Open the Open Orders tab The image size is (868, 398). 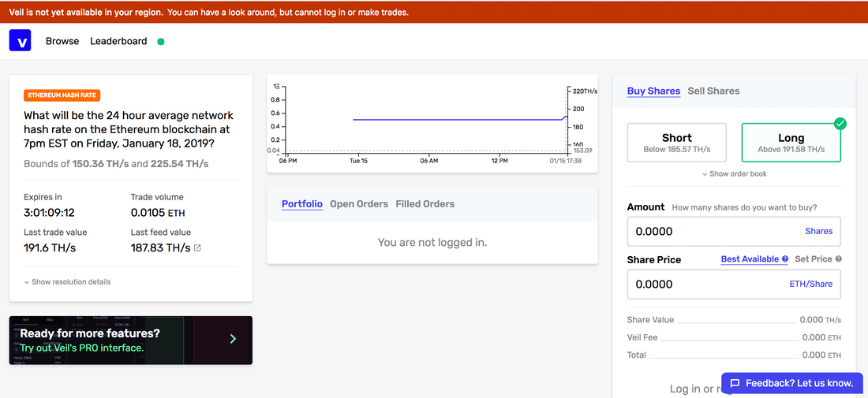[359, 204]
